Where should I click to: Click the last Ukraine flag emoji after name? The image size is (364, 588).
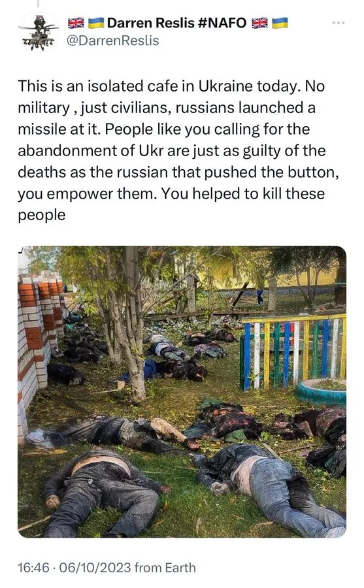point(280,24)
